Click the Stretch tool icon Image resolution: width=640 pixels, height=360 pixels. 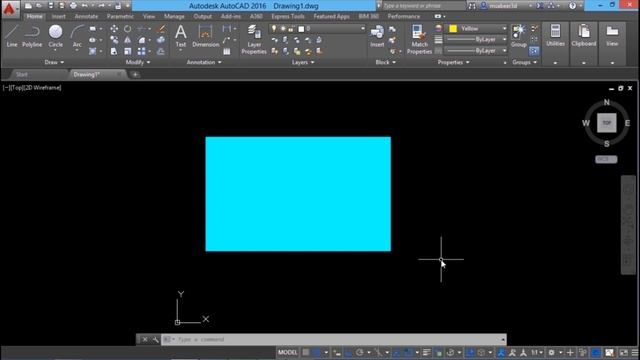tap(114, 51)
